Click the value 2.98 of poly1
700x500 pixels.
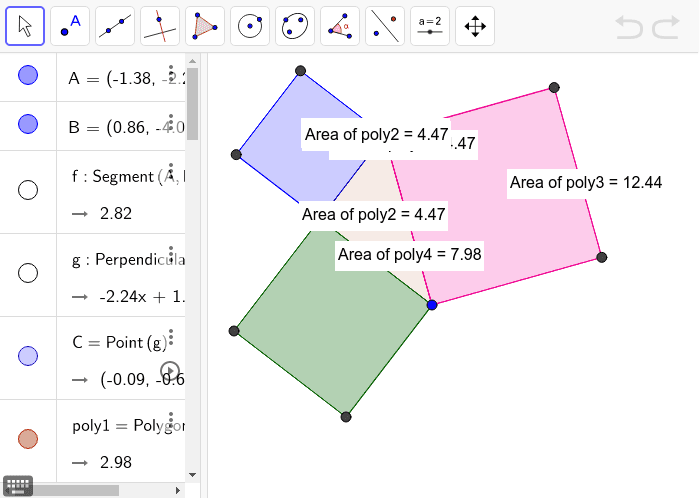tap(116, 462)
